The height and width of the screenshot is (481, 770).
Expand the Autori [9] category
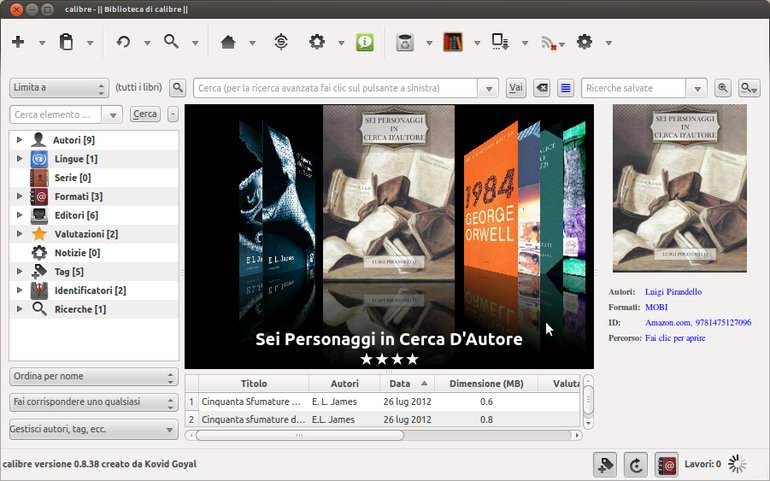(x=19, y=140)
